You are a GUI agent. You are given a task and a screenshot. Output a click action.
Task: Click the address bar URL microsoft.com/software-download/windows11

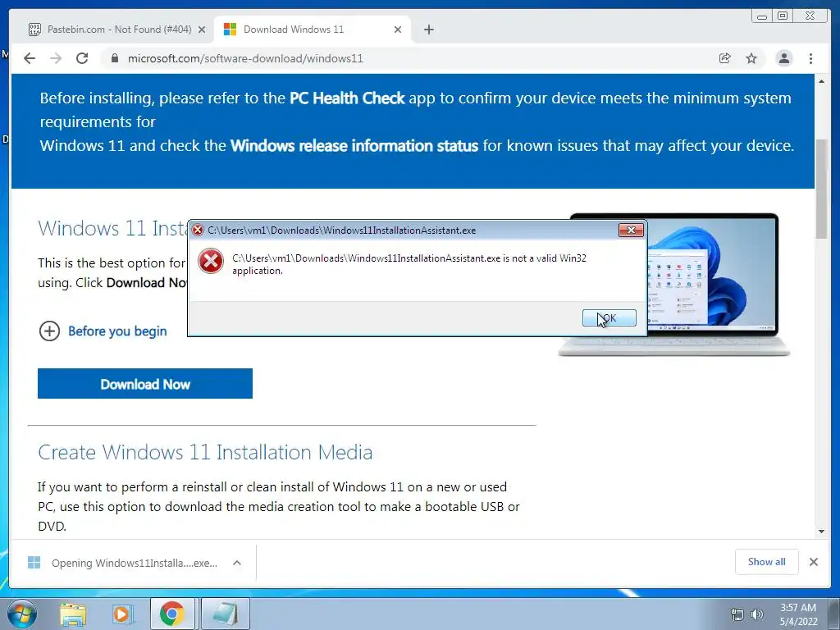pos(245,58)
